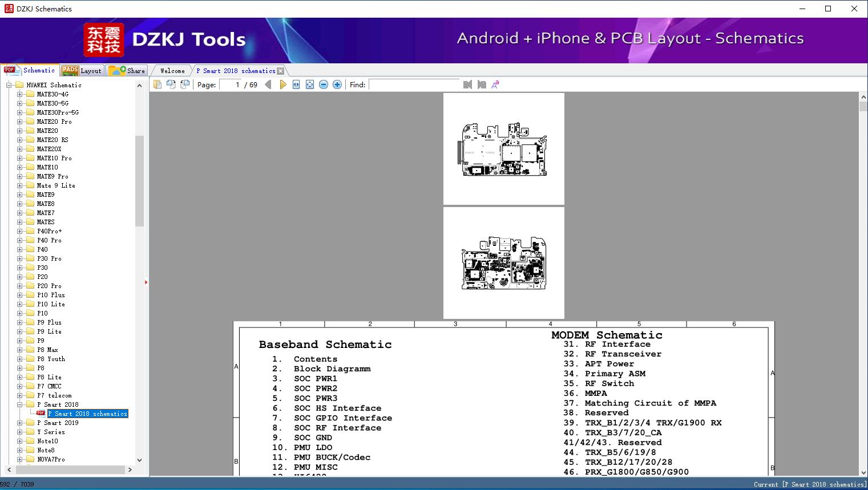Expand the Mate 9 Lite folder
The height and width of the screenshot is (490, 868).
tap(20, 185)
